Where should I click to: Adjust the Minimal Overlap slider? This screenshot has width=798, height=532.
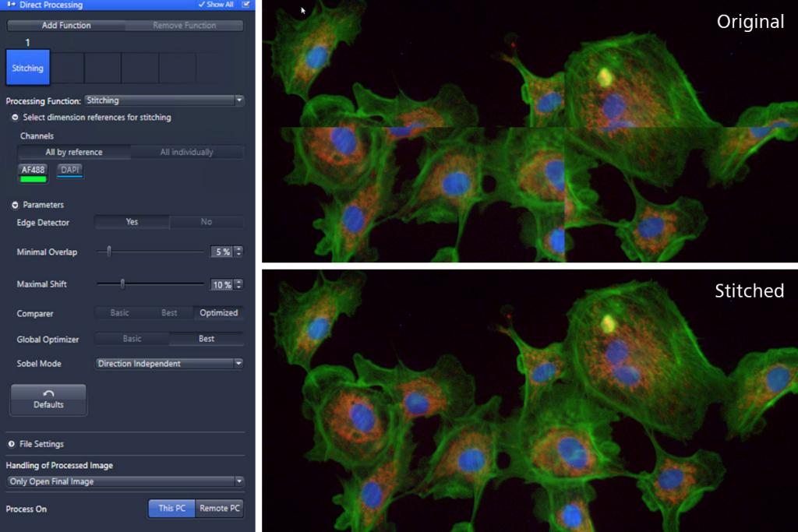coord(108,252)
